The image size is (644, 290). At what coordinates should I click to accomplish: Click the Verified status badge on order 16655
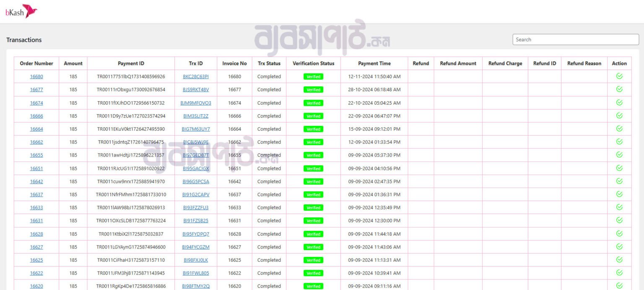pyautogui.click(x=313, y=155)
